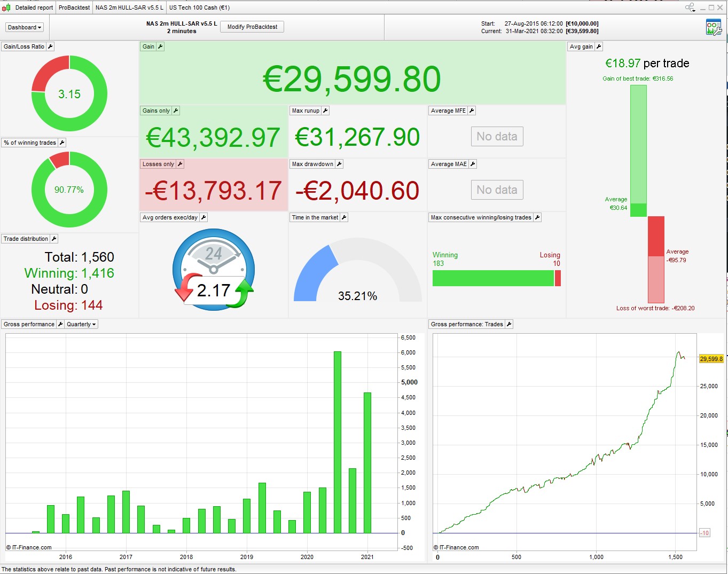Expand the Quarterly period dropdown

point(81,324)
